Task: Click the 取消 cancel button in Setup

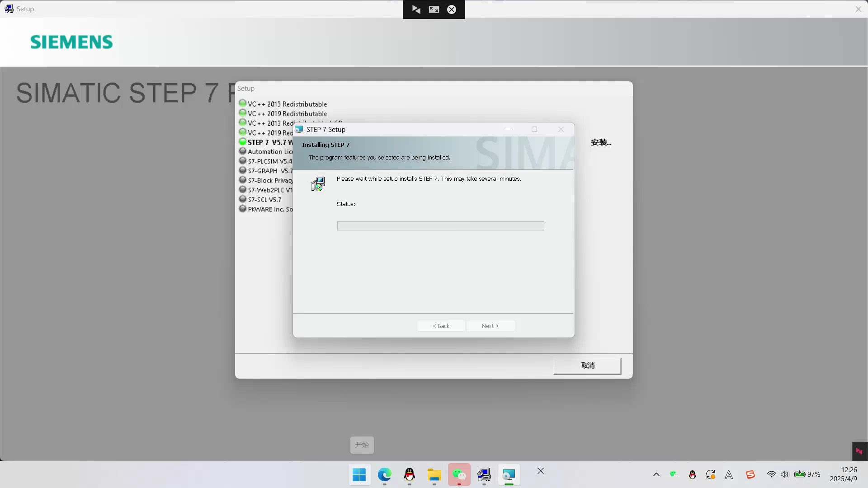Action: point(587,366)
